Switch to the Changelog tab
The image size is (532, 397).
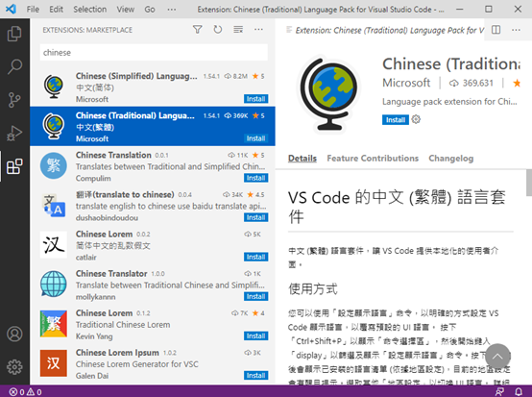point(451,159)
